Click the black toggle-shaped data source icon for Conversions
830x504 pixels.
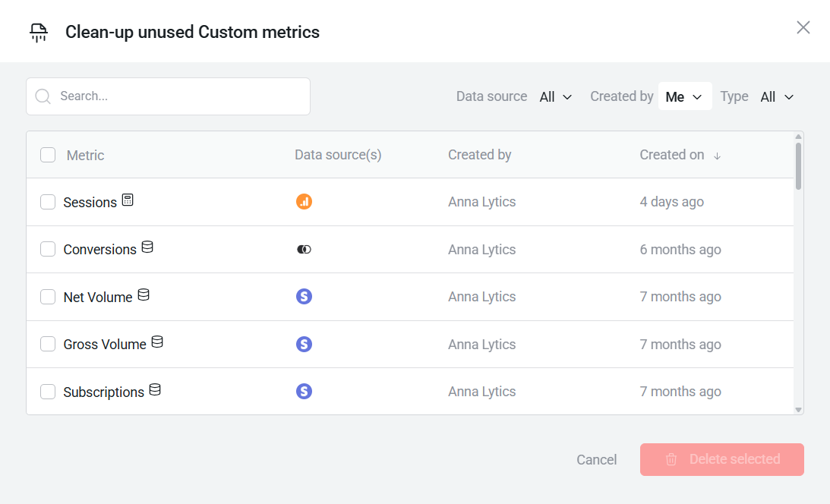tap(304, 249)
